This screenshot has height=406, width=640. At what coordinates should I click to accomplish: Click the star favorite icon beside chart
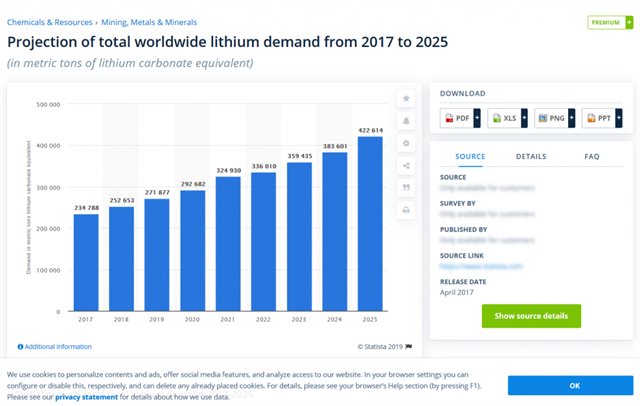406,98
